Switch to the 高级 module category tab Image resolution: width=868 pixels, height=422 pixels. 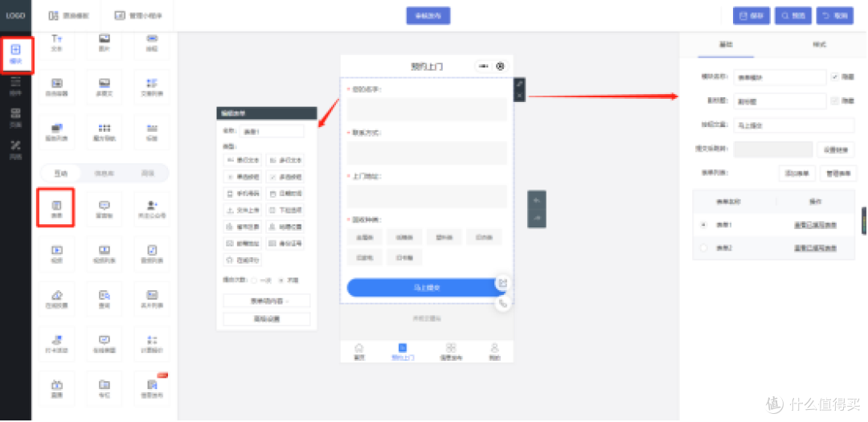coord(147,174)
